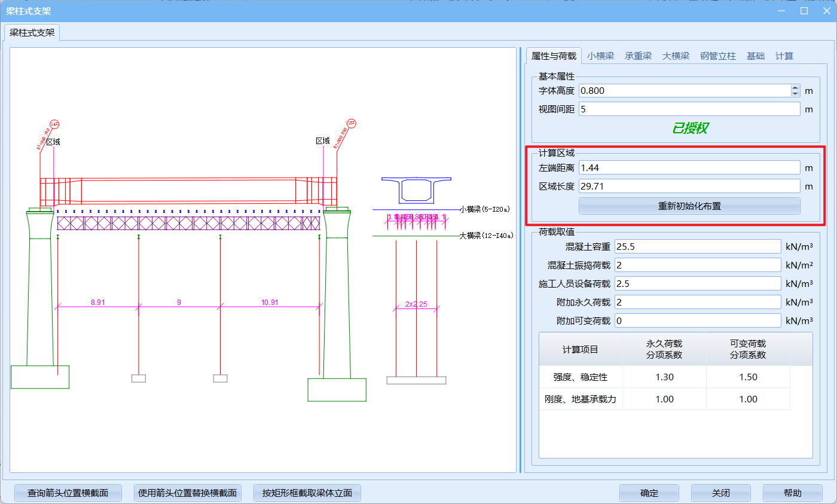Select the 混凝土容重 value field

(x=697, y=247)
